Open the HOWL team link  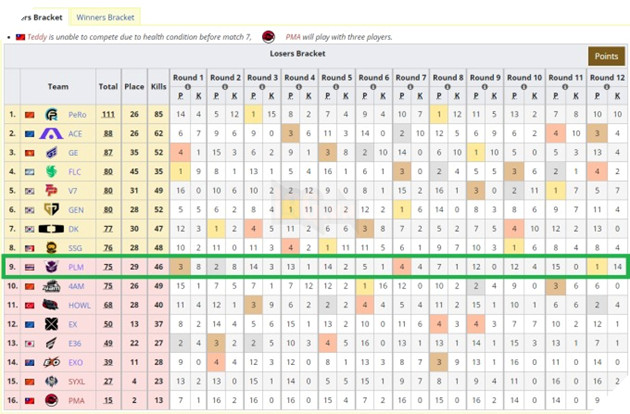[x=79, y=305]
